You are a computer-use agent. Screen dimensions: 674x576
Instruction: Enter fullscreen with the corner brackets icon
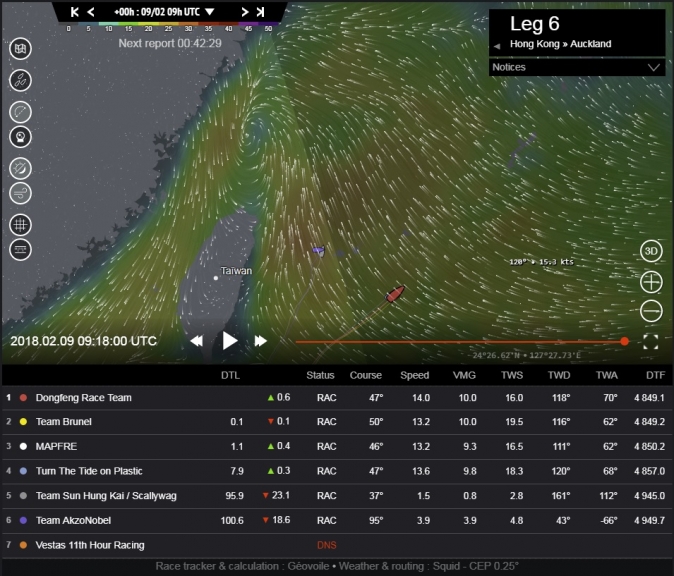tap(651, 342)
